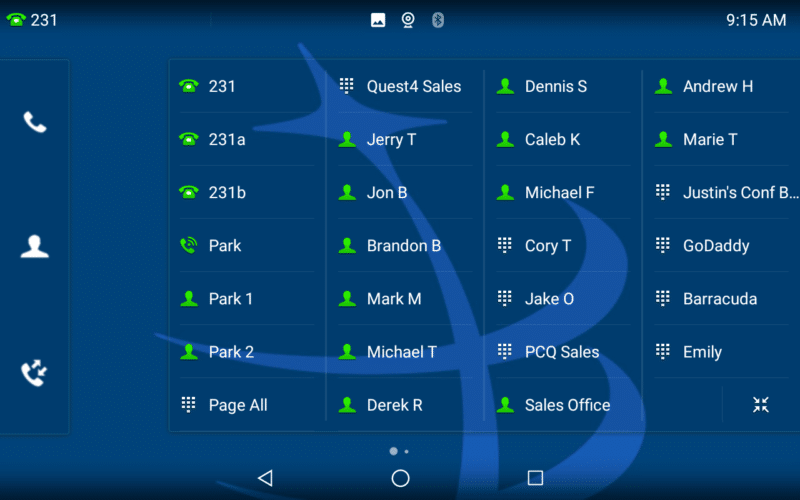Call Brandon B
The width and height of the screenshot is (800, 500).
coord(405,245)
